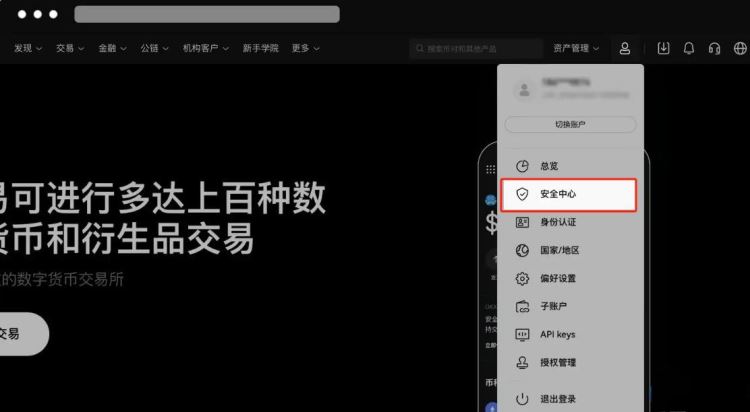Select 身份认证 from account menu
This screenshot has width=750, height=412.
point(558,222)
